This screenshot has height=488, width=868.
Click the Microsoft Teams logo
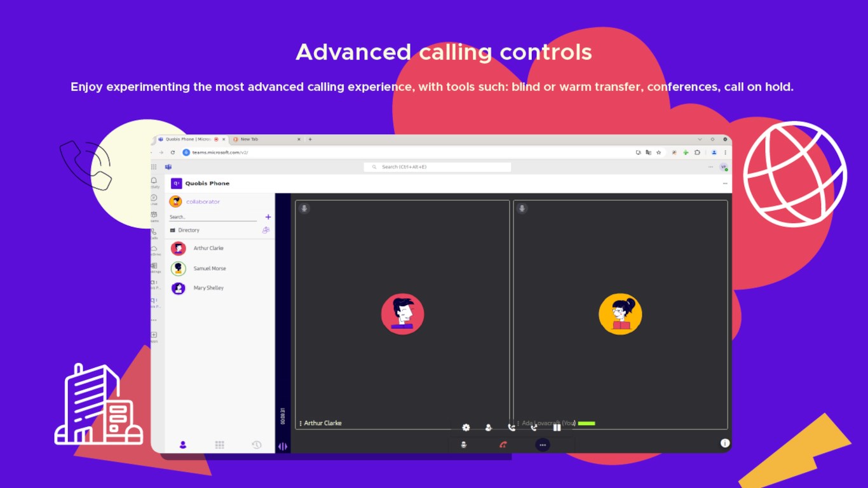point(168,166)
